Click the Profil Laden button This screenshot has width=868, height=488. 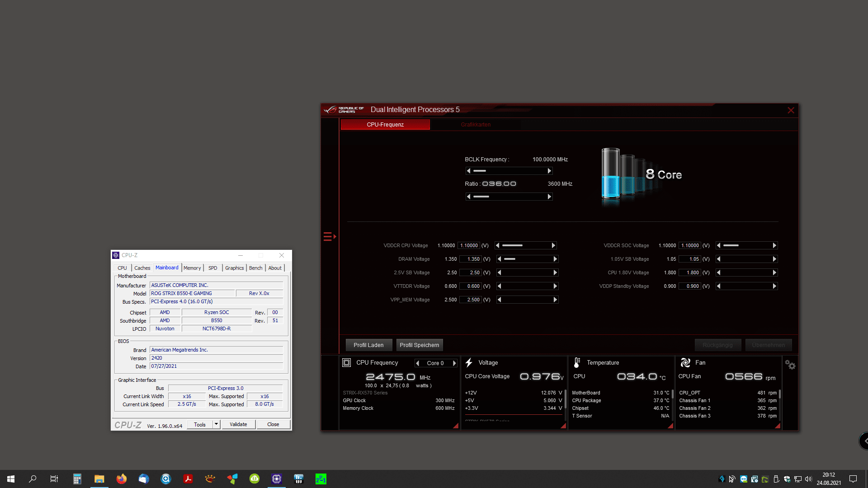[x=368, y=345]
